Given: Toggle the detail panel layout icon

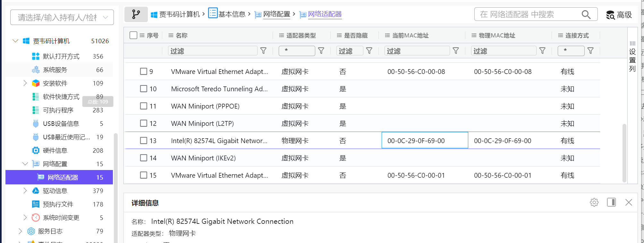Looking at the screenshot, I should point(611,202).
